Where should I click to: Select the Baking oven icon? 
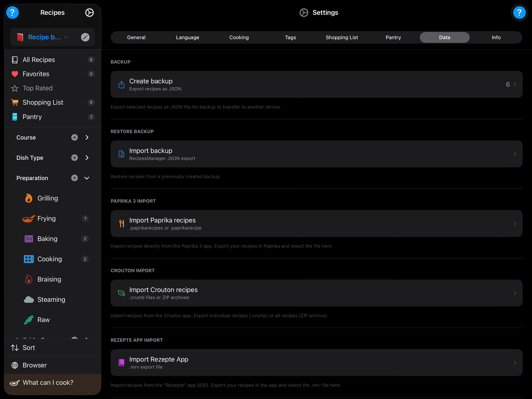[29, 239]
